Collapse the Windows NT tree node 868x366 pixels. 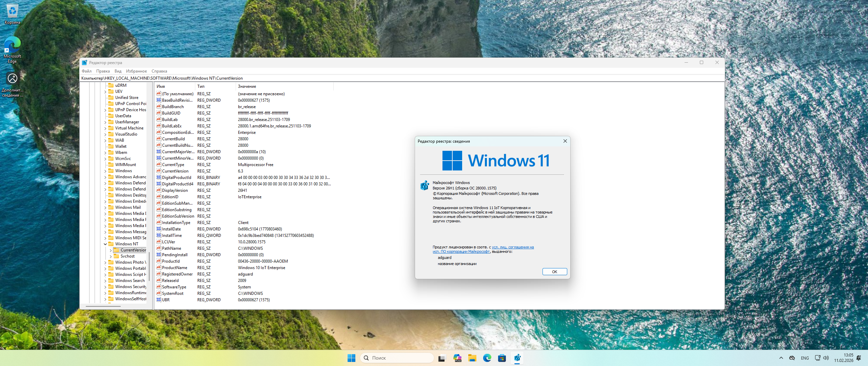[x=105, y=244]
